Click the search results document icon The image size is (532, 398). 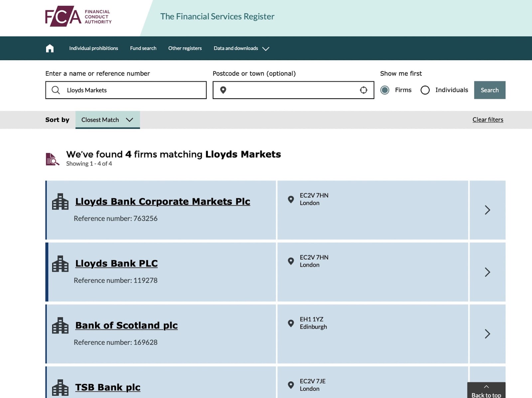point(53,159)
